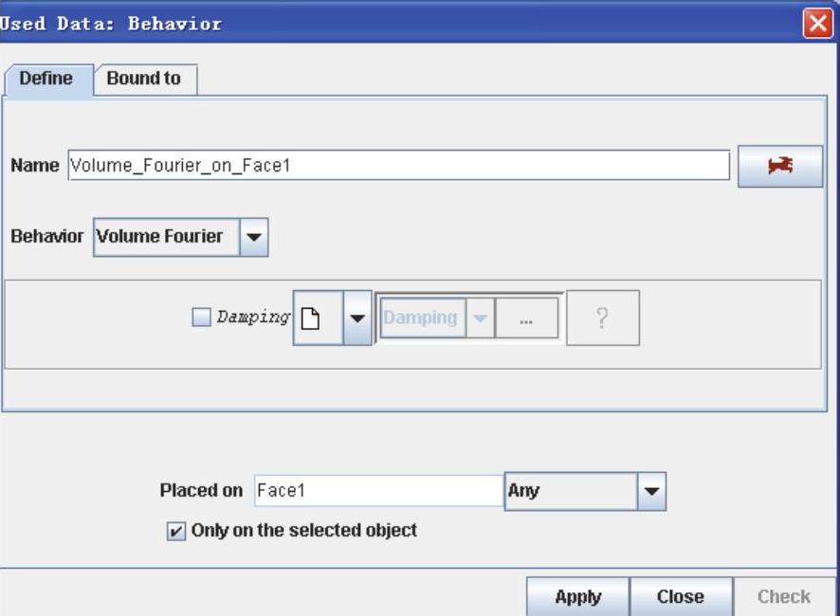Click the Used Data: Behavior title bar
The height and width of the screenshot is (616, 840).
coord(379,24)
